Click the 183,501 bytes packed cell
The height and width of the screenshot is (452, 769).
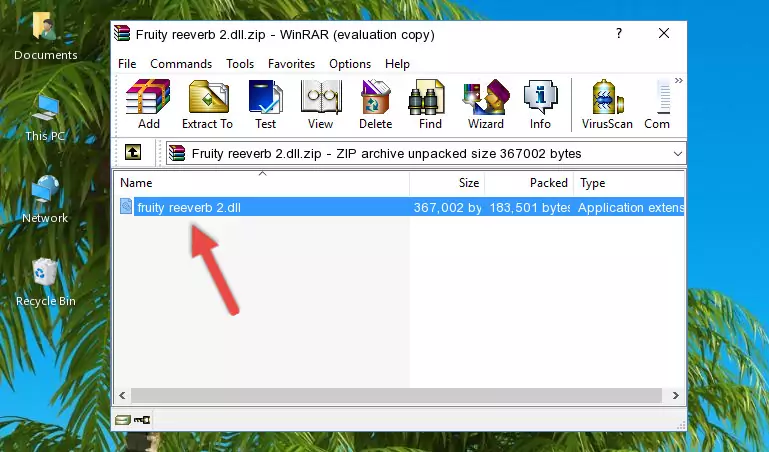(x=530, y=207)
